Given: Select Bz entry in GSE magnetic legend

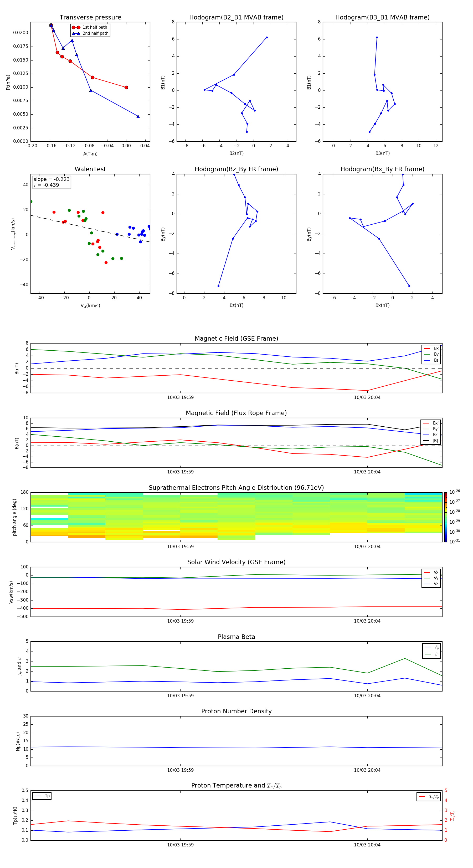Looking at the screenshot, I should coord(431,361).
